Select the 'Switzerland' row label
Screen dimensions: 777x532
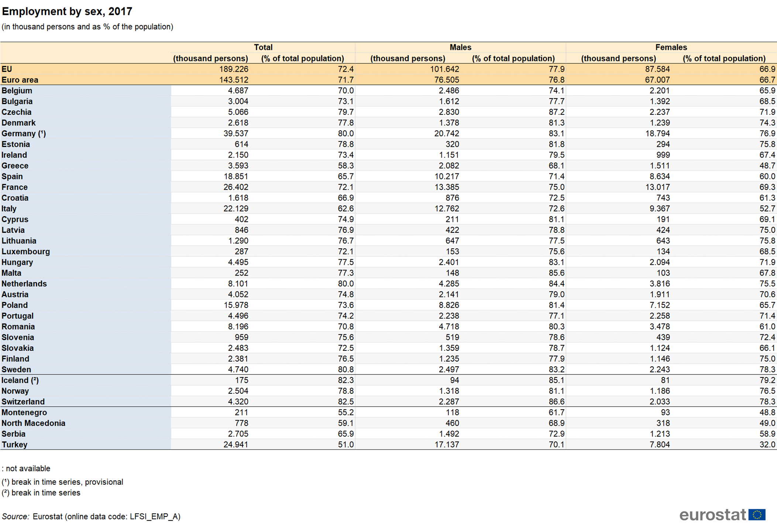(23, 401)
